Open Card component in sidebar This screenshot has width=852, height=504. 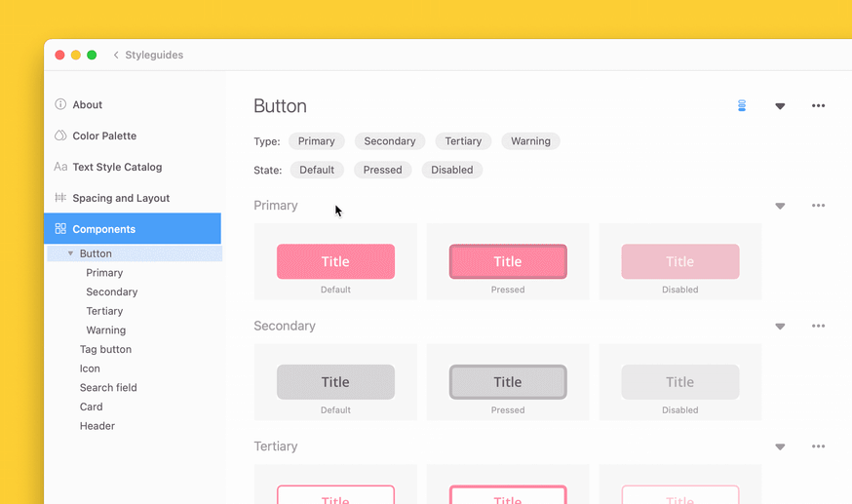click(x=91, y=407)
